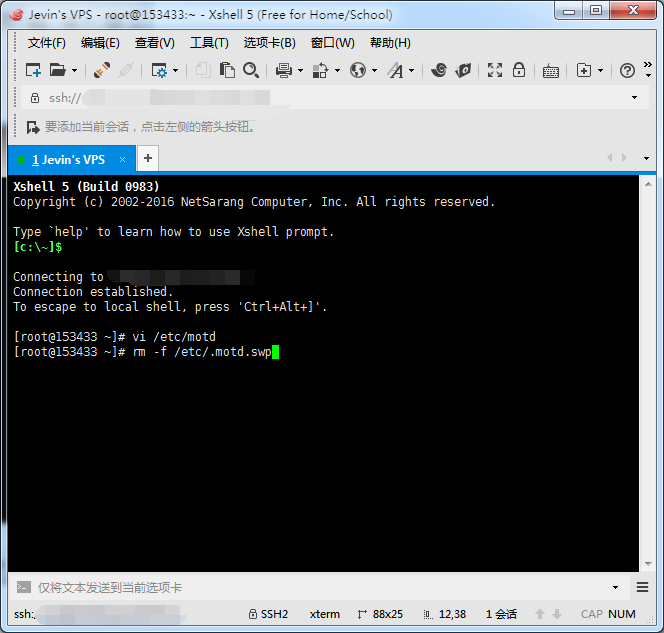Click the 88x25 terminal size status

380,614
